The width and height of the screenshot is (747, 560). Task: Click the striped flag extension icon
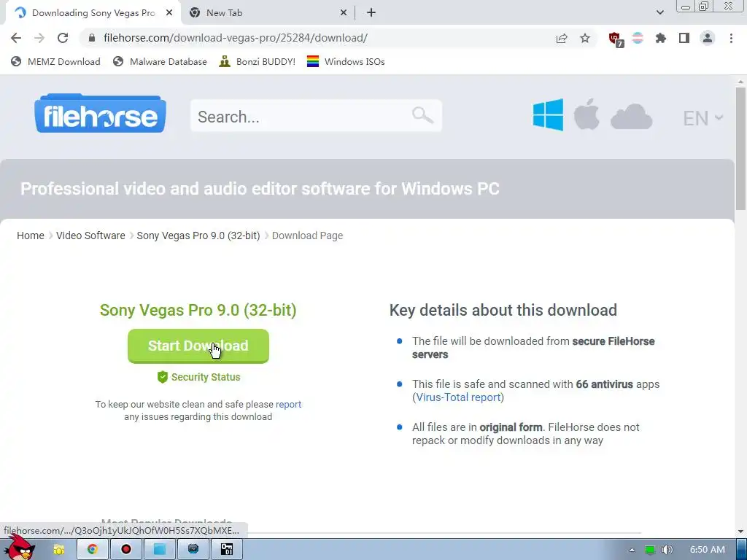coord(638,38)
